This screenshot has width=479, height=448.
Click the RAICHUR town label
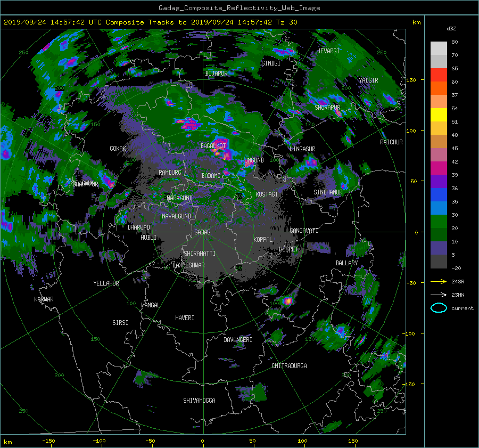(x=391, y=142)
